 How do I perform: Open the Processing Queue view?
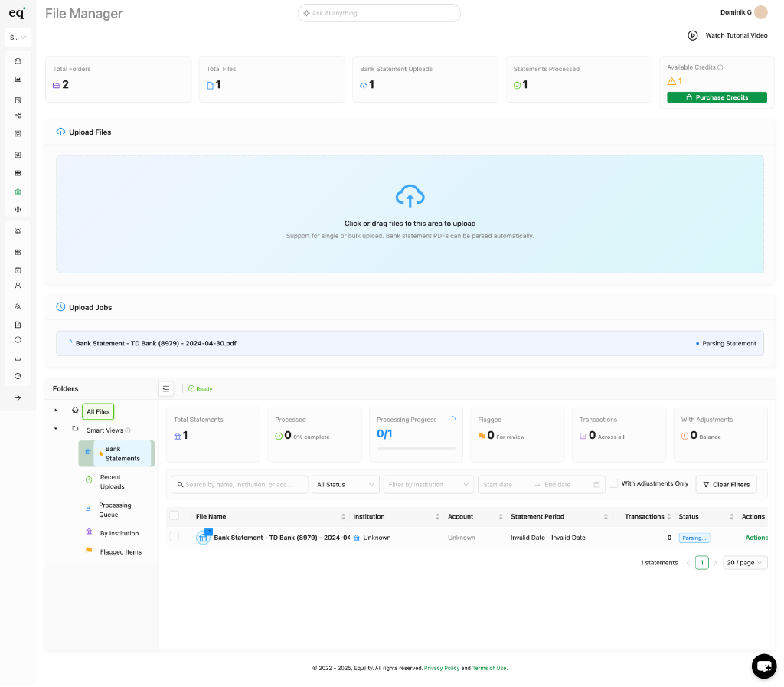click(116, 509)
